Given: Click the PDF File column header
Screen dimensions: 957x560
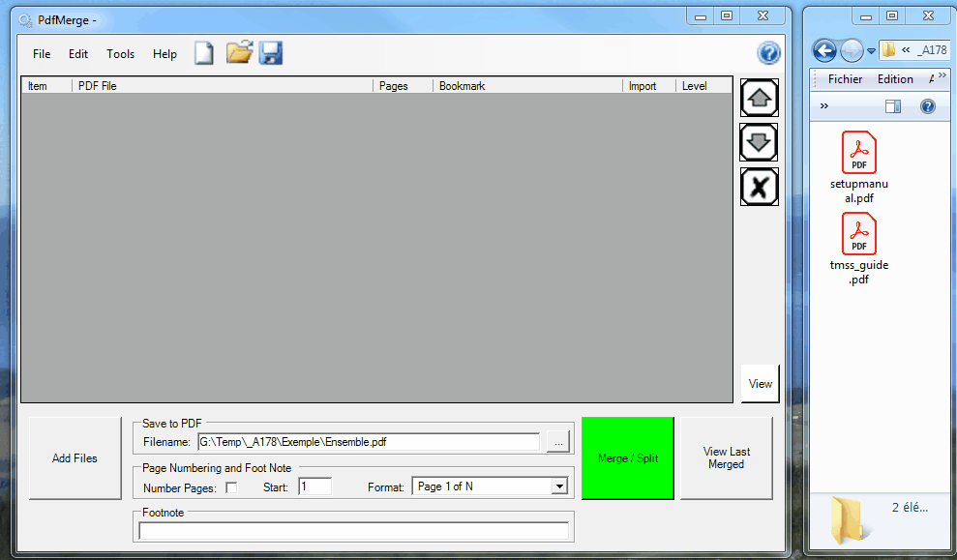Looking at the screenshot, I should click(x=223, y=86).
